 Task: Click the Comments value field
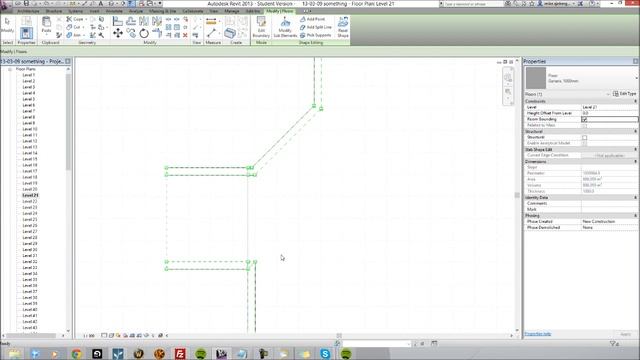point(609,203)
